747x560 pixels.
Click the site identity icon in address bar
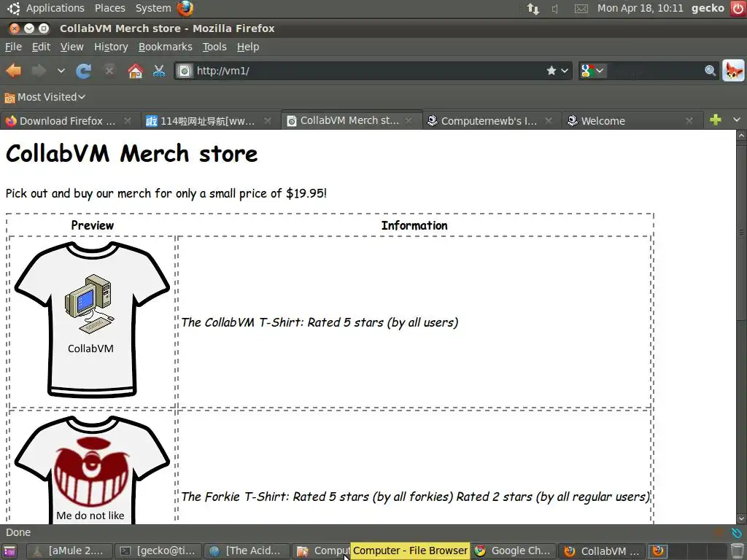point(185,71)
